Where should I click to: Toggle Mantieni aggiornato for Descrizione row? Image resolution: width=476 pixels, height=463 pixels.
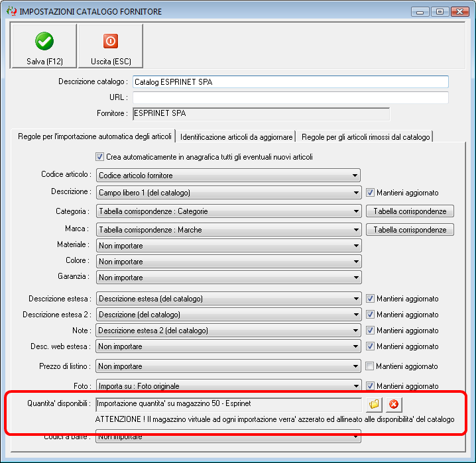370,193
